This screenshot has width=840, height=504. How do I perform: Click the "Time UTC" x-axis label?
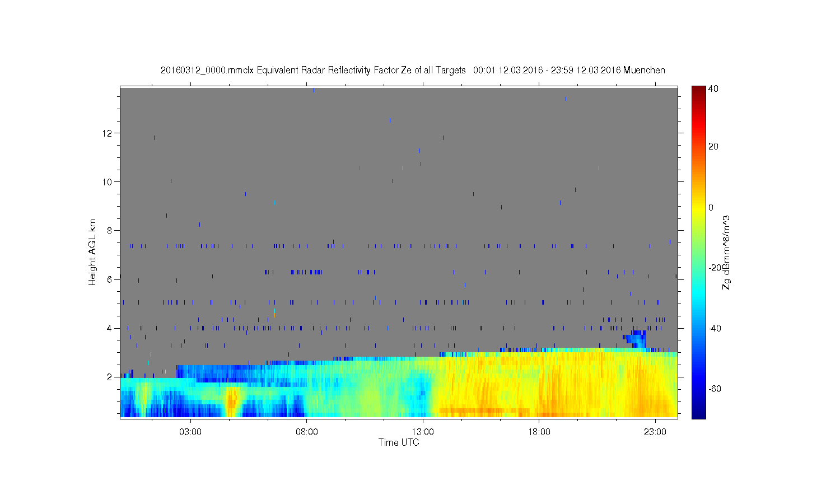(x=399, y=442)
